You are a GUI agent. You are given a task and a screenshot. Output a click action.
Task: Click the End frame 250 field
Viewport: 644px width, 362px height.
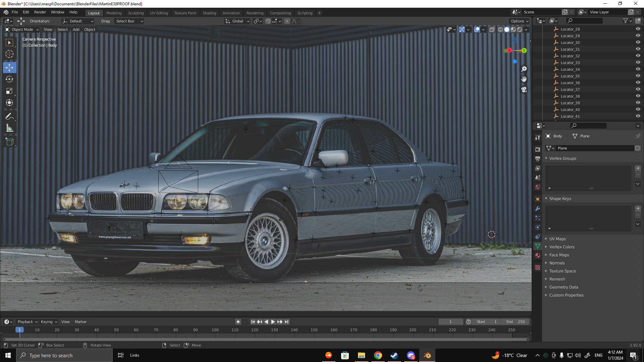(x=516, y=322)
